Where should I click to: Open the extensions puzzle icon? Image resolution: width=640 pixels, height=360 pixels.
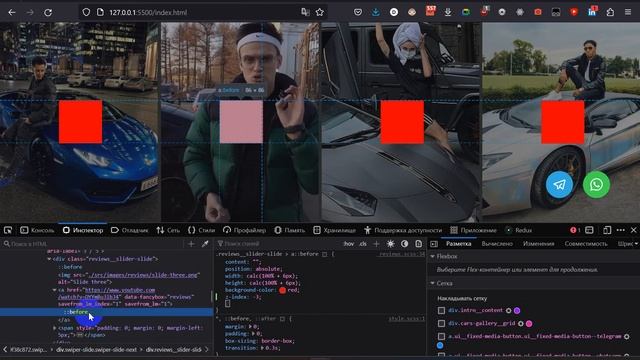(610, 12)
